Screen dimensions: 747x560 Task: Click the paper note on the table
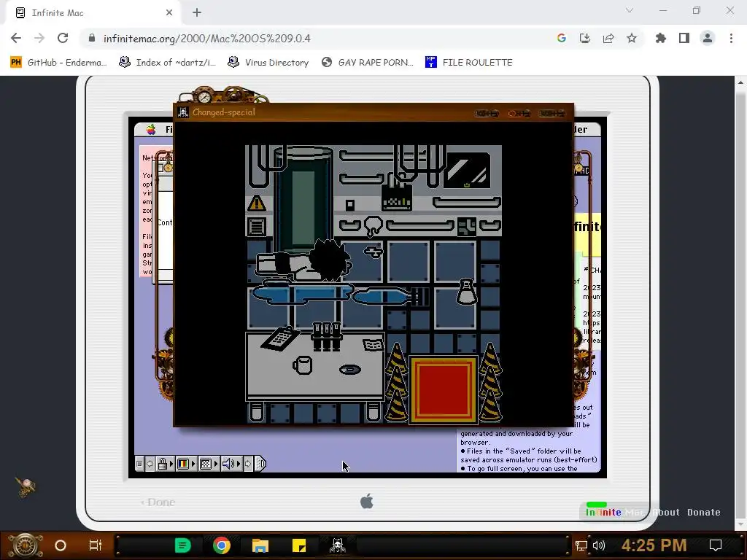373,344
